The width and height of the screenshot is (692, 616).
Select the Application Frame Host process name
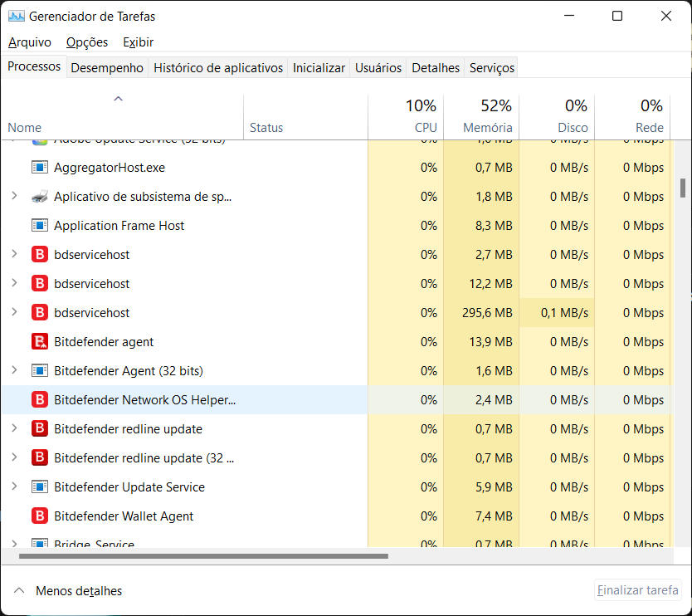(x=119, y=226)
